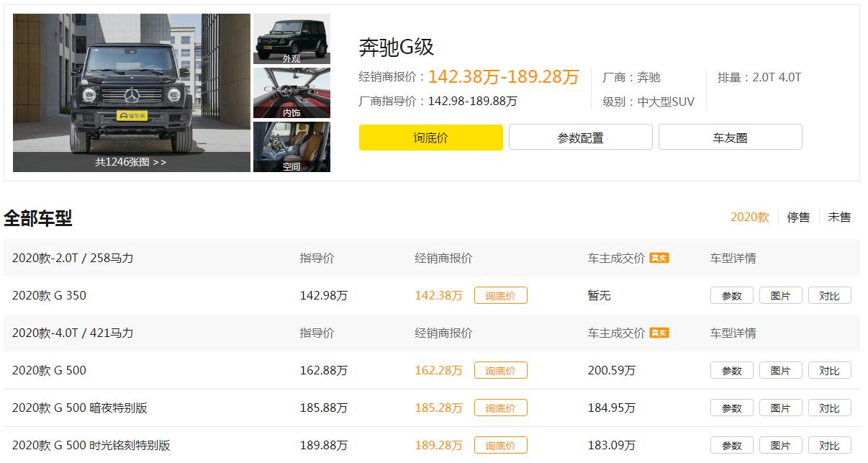868x463 pixels.
Task: Open 图片 for the G 500 162.88万 row
Action: coord(781,370)
